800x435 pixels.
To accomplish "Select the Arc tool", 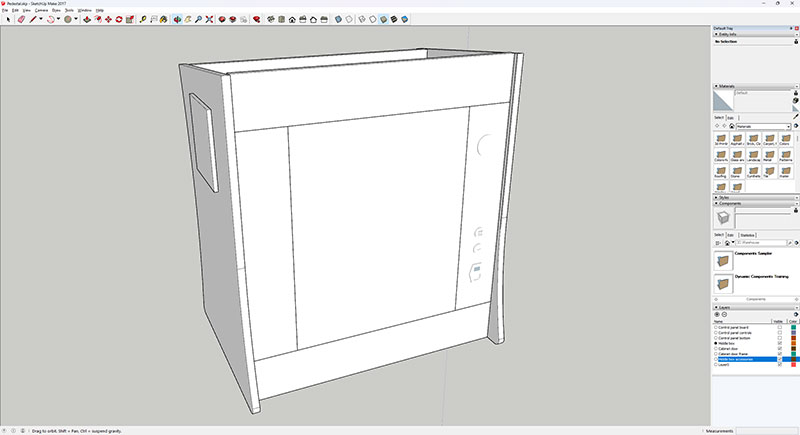I will [51, 19].
